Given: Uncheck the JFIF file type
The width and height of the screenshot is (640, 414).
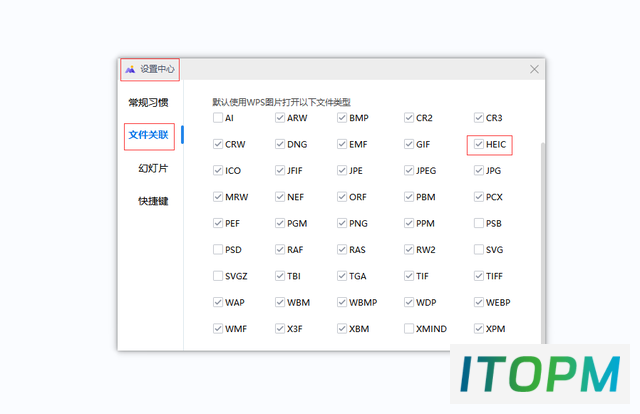Looking at the screenshot, I should tap(280, 171).
